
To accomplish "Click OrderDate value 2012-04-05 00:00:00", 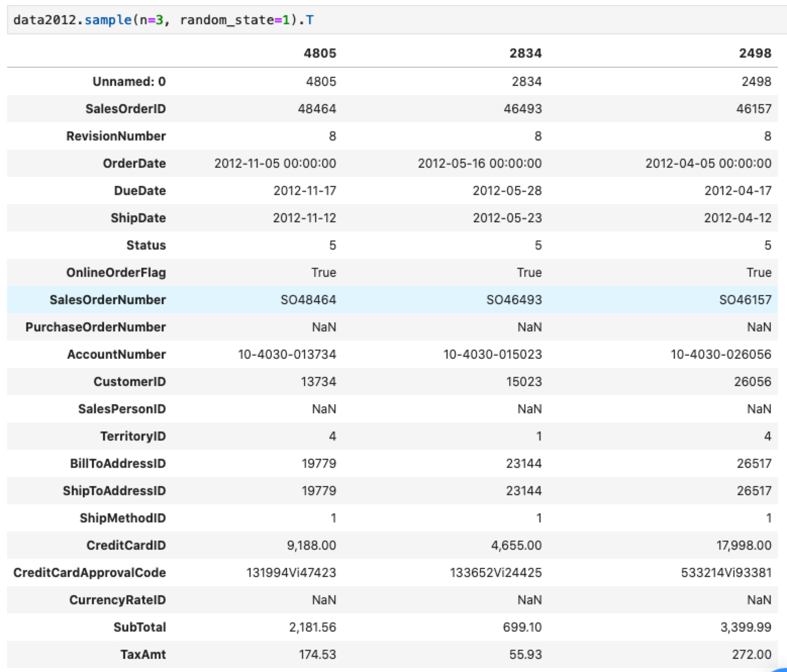I will click(708, 164).
